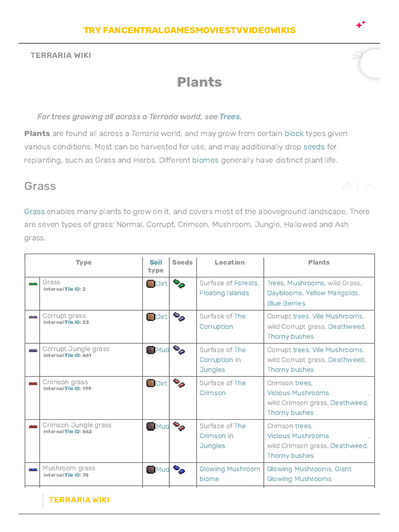Open the Trees link in the italic note
The image size is (399, 532).
[x=230, y=116]
